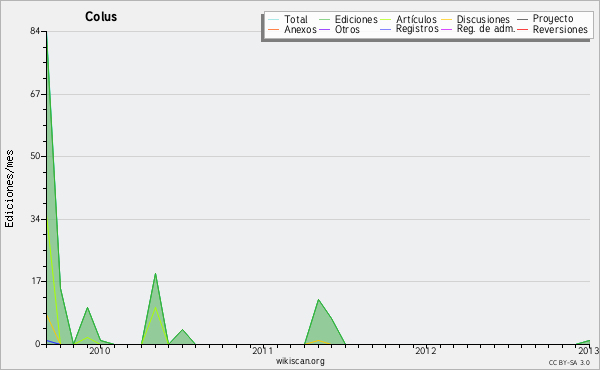600x370 pixels.
Task: Click the 2010 x-axis label
Action: (x=100, y=351)
